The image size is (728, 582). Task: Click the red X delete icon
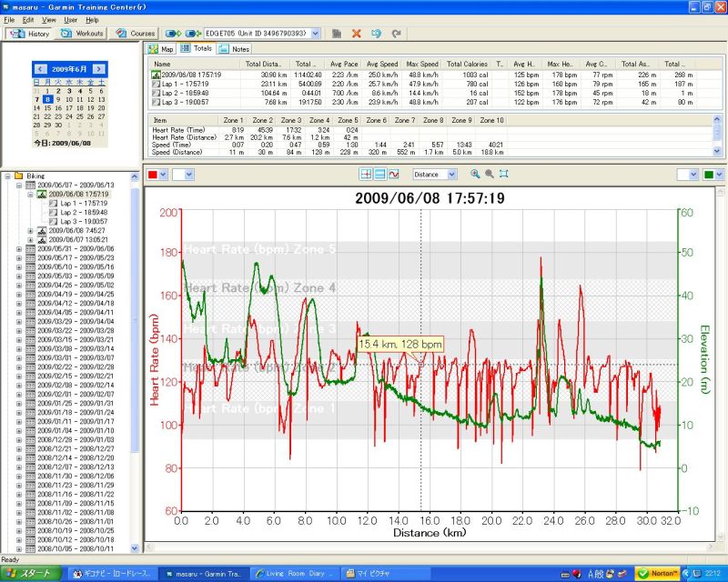click(356, 34)
